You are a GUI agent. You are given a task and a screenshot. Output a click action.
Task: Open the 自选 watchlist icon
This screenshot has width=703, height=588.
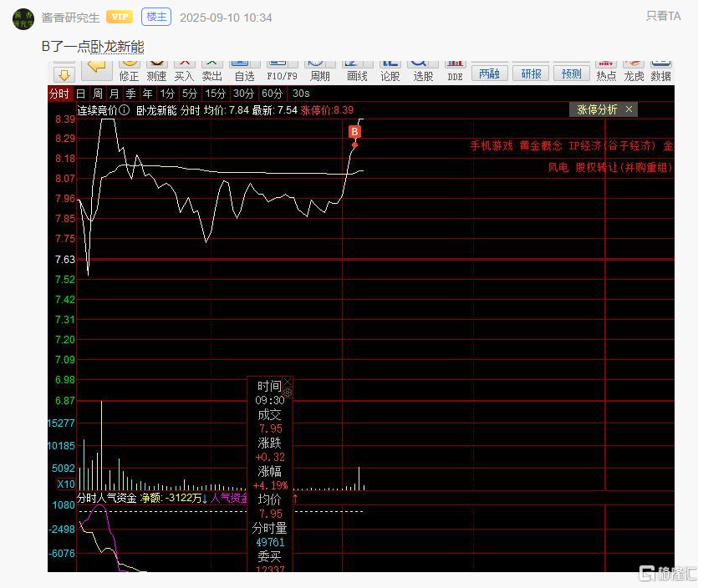(x=244, y=68)
